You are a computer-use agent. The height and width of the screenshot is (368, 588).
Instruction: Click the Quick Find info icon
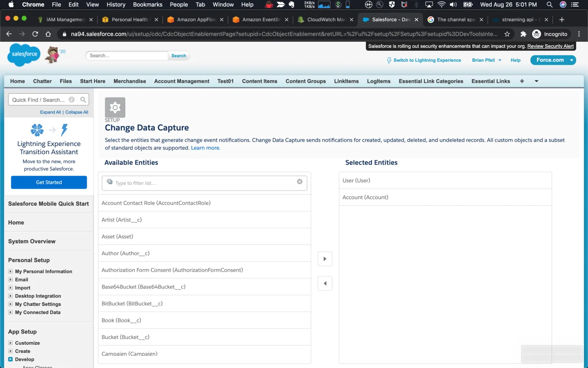coord(72,100)
